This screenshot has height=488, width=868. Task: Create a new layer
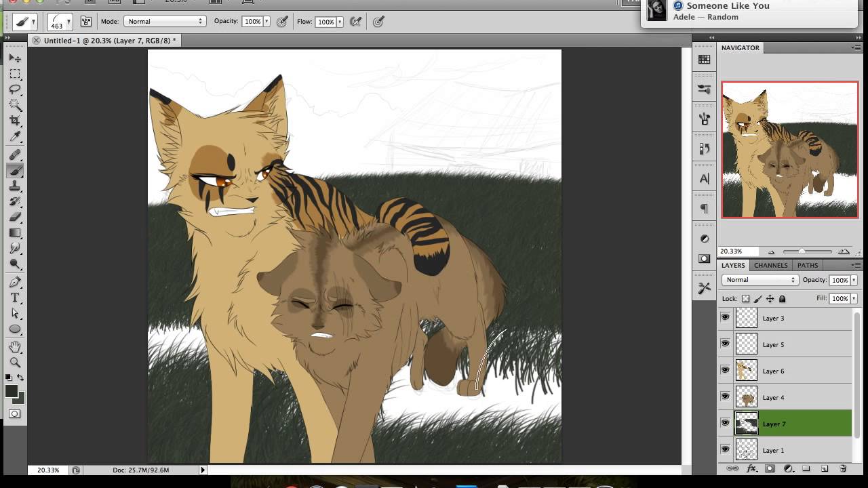[x=825, y=468]
